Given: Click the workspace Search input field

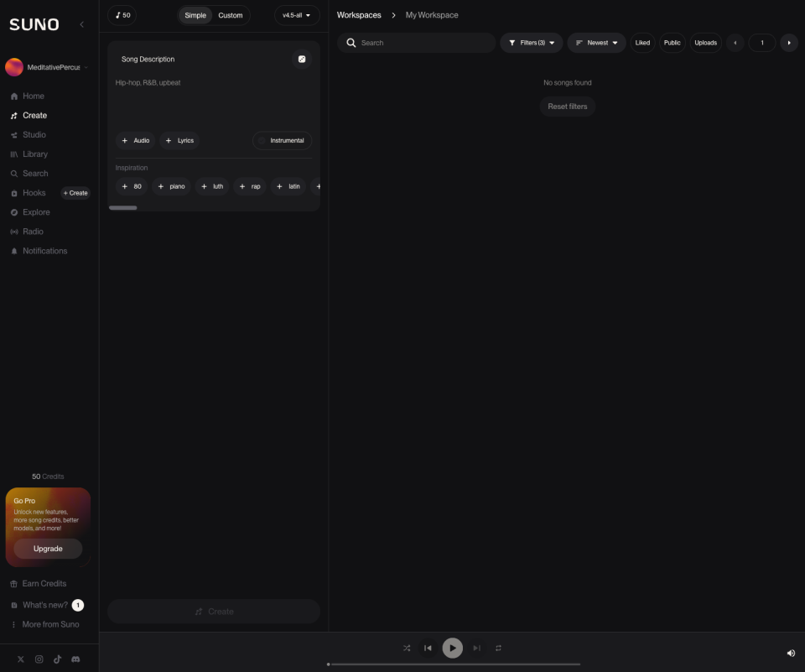Looking at the screenshot, I should pos(416,43).
